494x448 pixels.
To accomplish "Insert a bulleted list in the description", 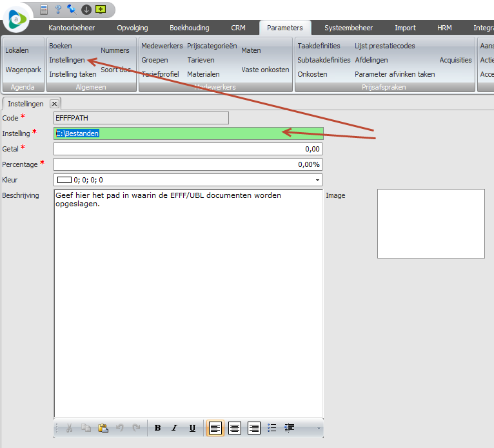I will (x=272, y=428).
